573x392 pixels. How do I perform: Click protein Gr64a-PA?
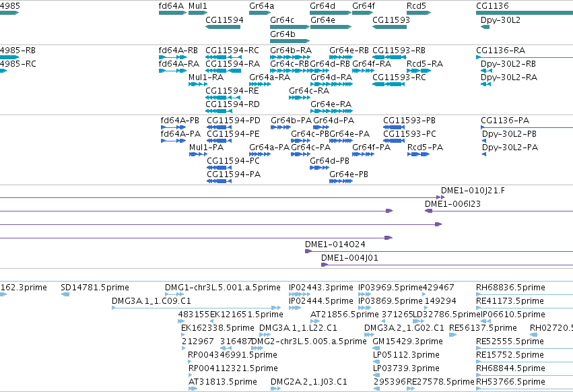click(x=260, y=154)
